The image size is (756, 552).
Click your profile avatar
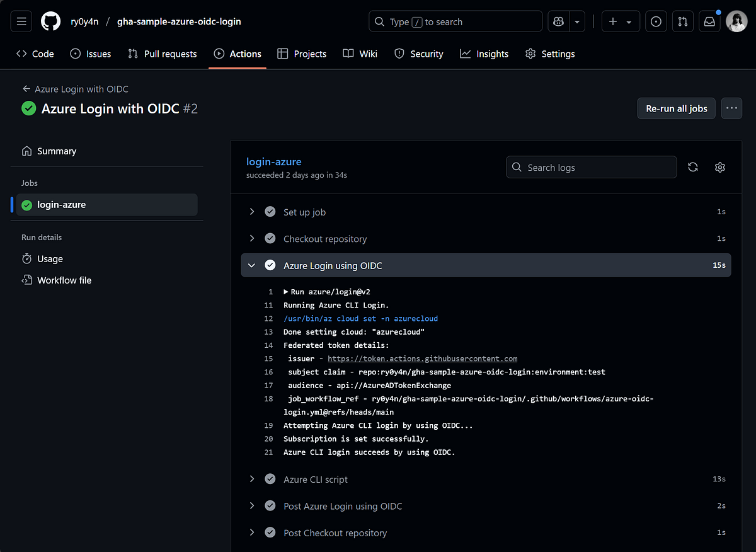point(736,21)
